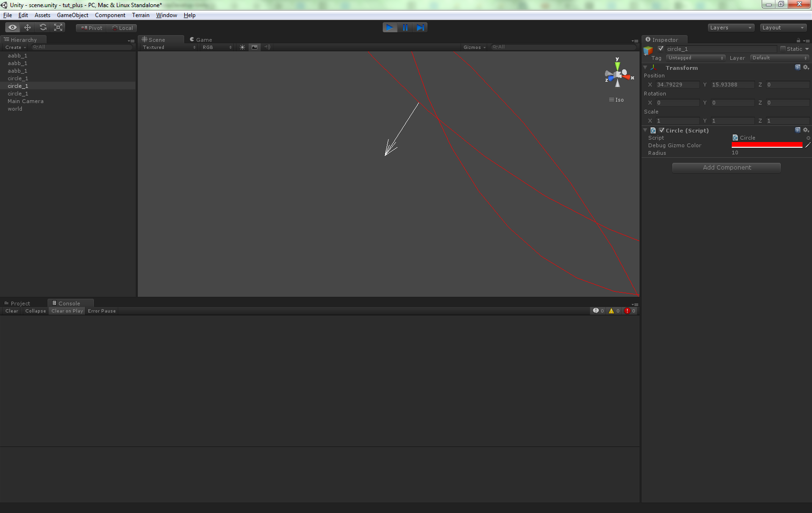This screenshot has width=812, height=513.
Task: Open the Gizmos dropdown
Action: 473,47
